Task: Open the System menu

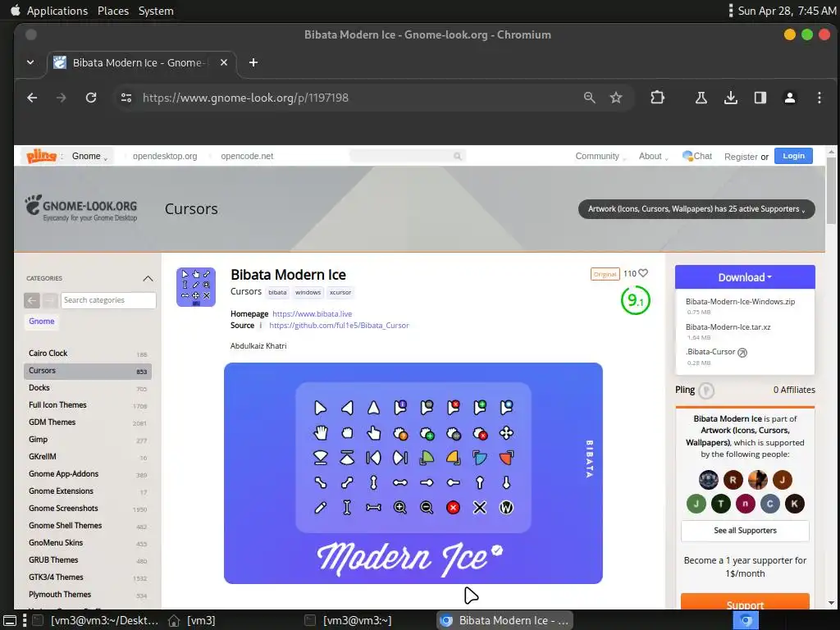Action: (156, 11)
